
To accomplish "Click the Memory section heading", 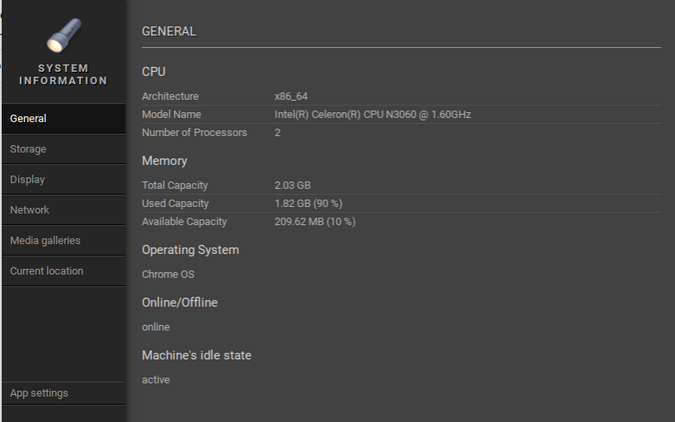I will point(164,161).
